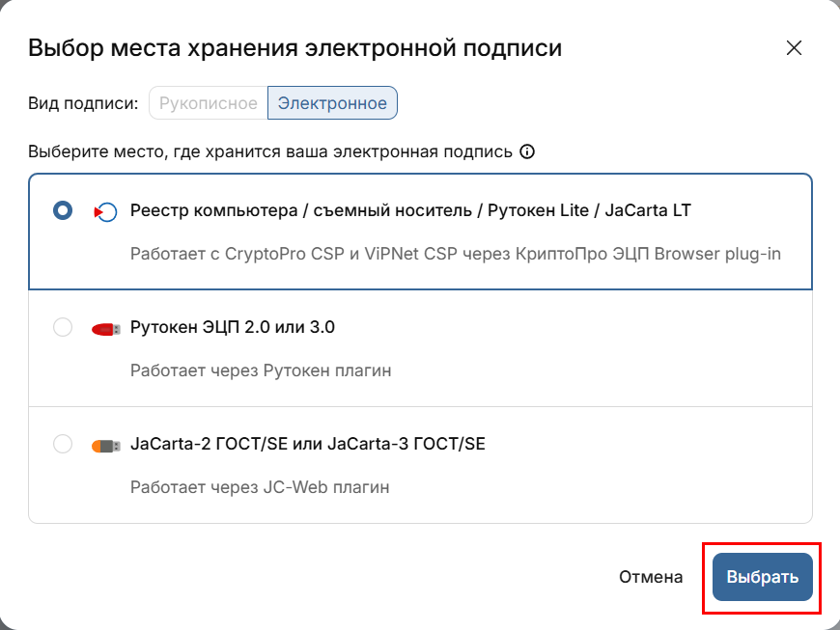Switch to the Электронное signature tab
Screen dimensions: 840x630
pos(332,103)
